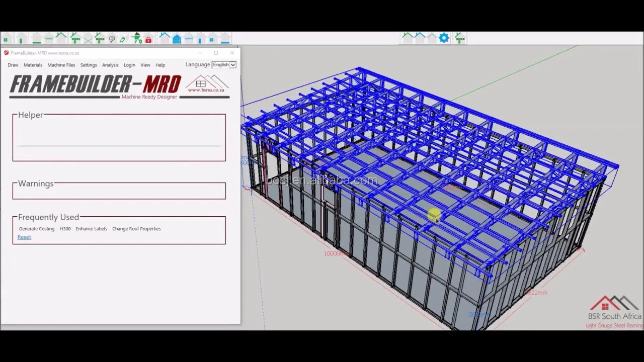
Task: Click the 10000mm dimension label on the model
Action: click(x=336, y=254)
